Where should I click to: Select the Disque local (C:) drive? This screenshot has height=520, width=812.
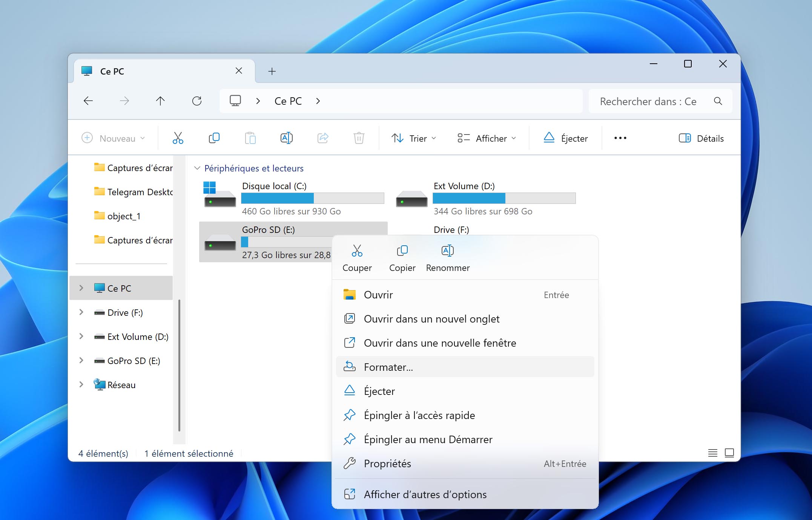(x=293, y=199)
